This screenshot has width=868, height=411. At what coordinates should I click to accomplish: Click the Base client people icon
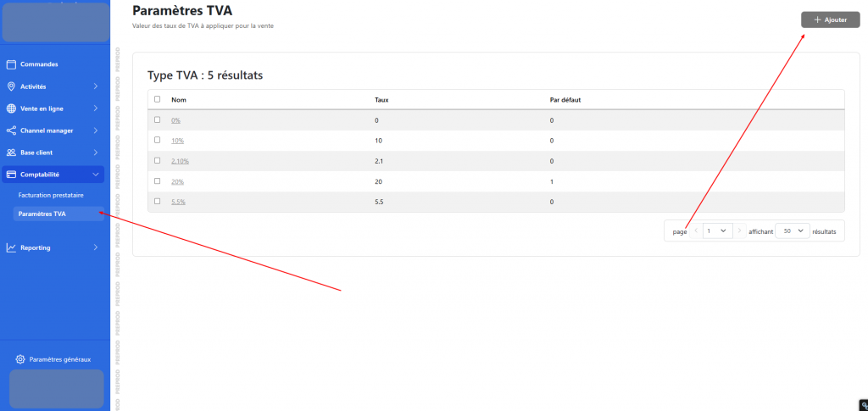[11, 153]
